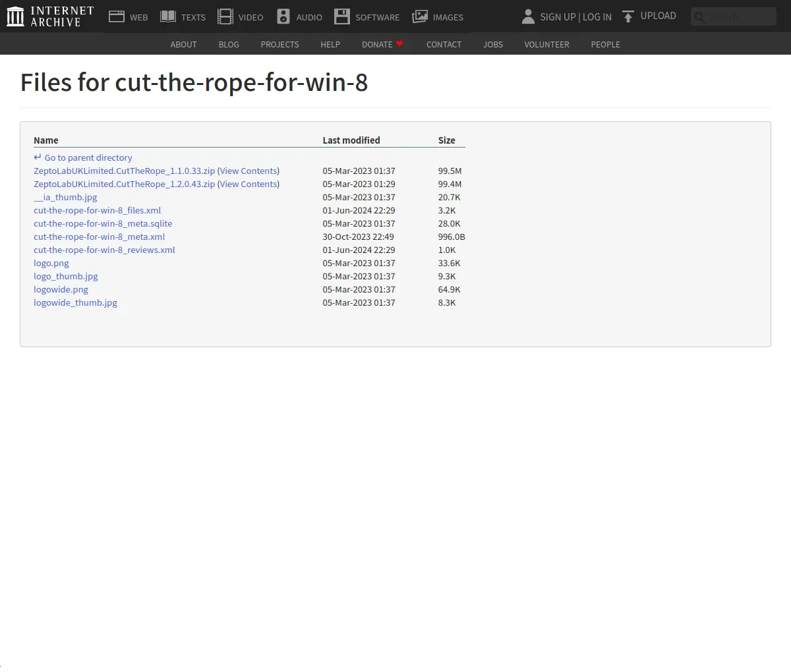The image size is (791, 672).
Task: Open the logowide.png file
Action: click(x=61, y=289)
